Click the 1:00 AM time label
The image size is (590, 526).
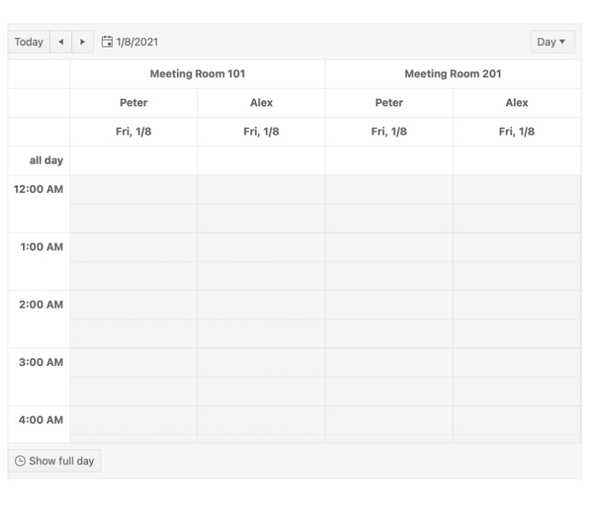[42, 247]
